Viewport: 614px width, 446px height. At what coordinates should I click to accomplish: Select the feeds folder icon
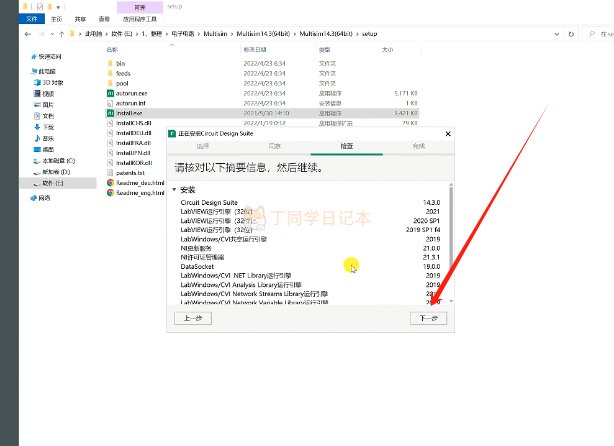coord(110,73)
